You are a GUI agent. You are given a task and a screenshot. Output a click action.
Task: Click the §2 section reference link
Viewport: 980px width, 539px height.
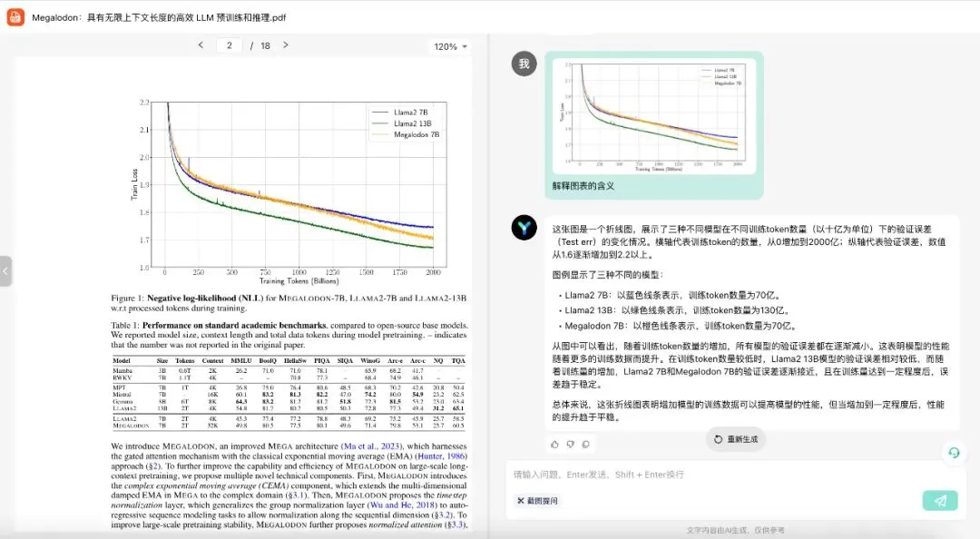point(153,466)
